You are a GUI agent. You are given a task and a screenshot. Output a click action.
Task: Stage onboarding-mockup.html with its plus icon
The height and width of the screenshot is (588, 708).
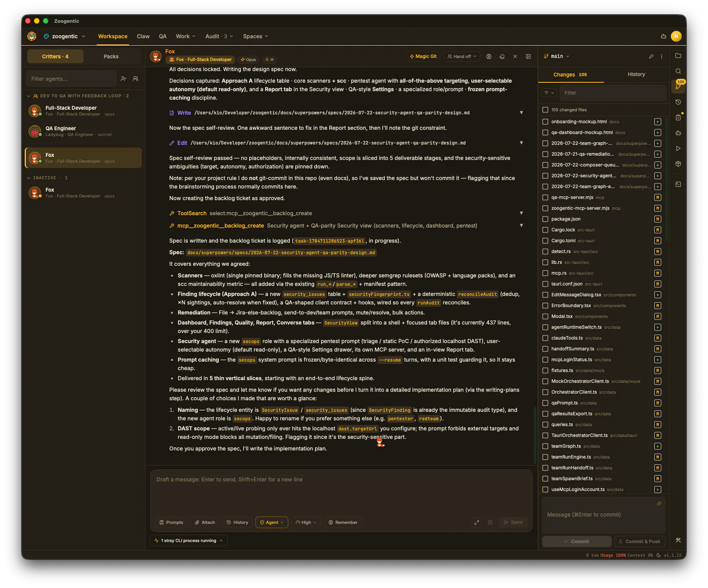(658, 122)
